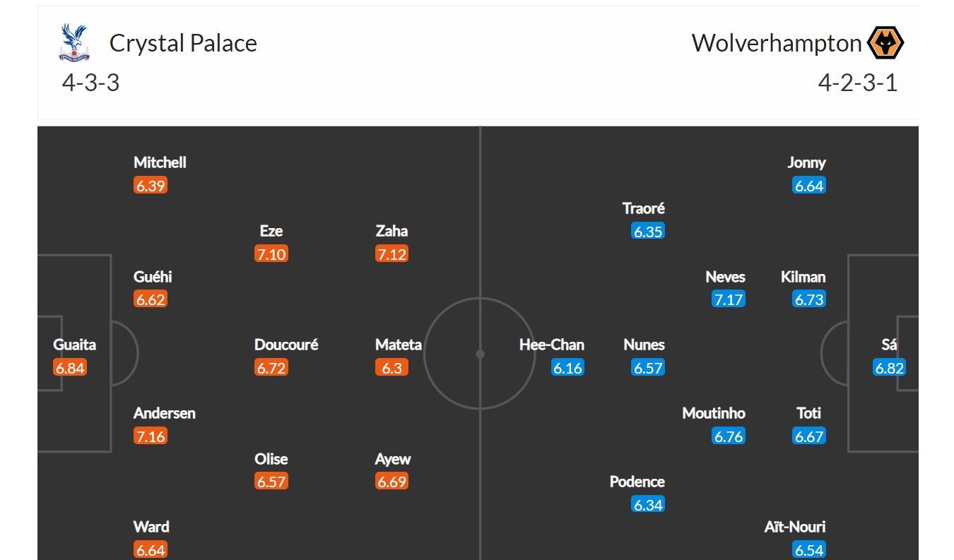The image size is (954, 560).
Task: Click Mateta's 6.3 rating badge
Action: (x=391, y=368)
